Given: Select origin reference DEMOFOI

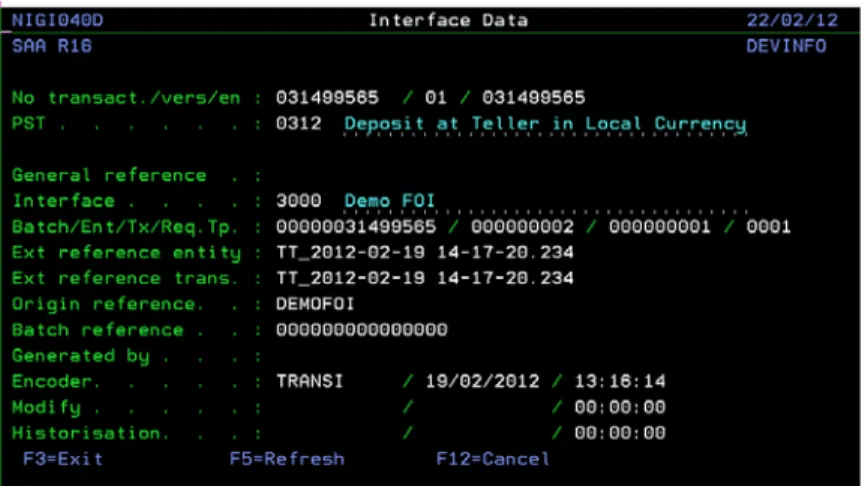Looking at the screenshot, I should pos(315,303).
